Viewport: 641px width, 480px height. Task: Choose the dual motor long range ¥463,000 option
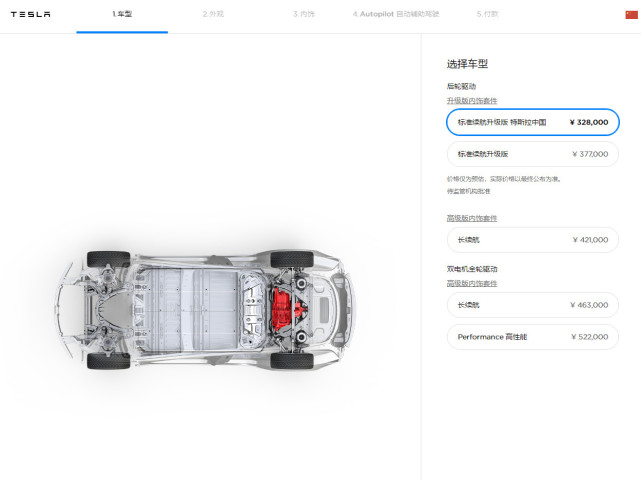(x=533, y=305)
